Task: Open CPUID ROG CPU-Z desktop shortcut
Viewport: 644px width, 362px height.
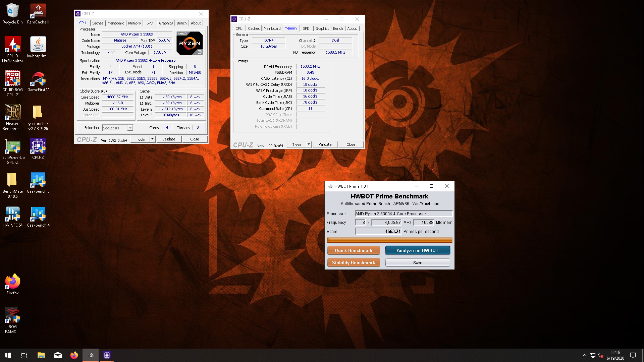Action: 12,83
